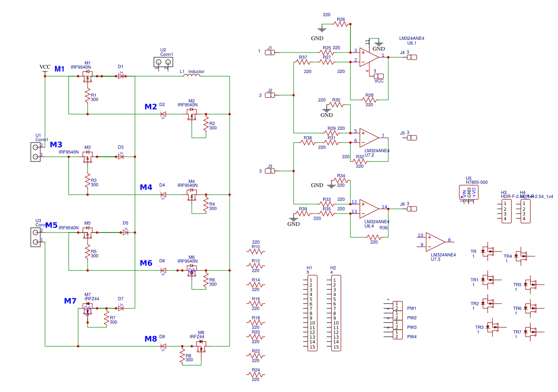Click the J4 output port connector
Image resolution: width=558 pixels, height=392 pixels.
click(x=412, y=57)
